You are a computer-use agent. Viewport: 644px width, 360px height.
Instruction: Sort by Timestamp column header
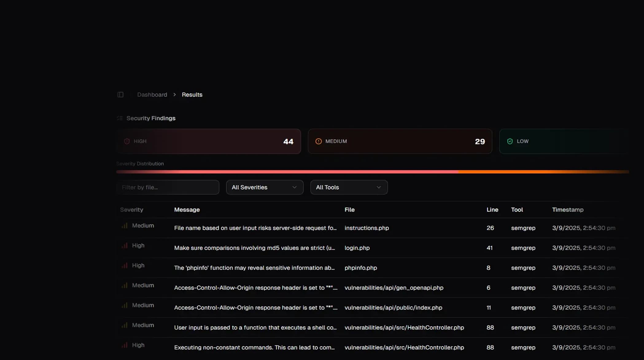568,210
